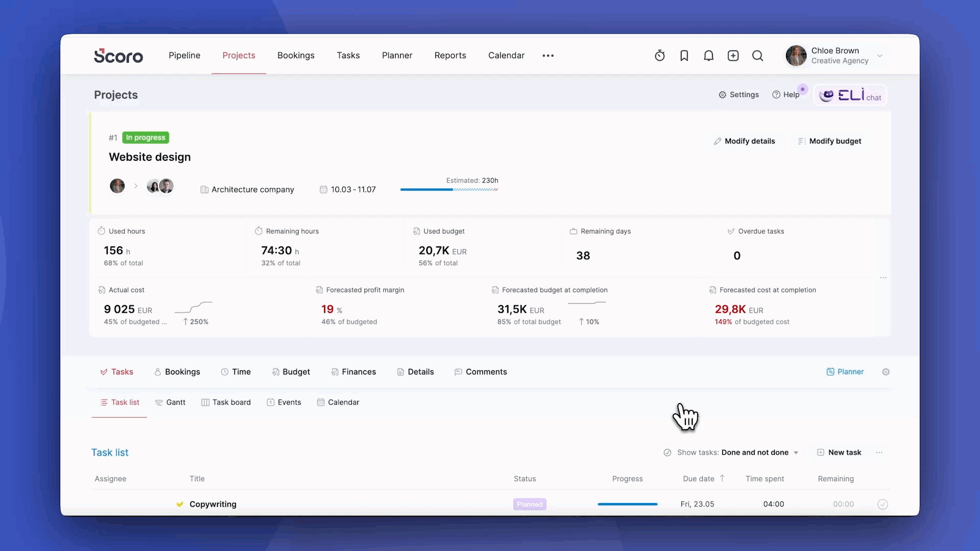Click the estimated hours progress bar
The image size is (980, 551).
click(x=449, y=189)
